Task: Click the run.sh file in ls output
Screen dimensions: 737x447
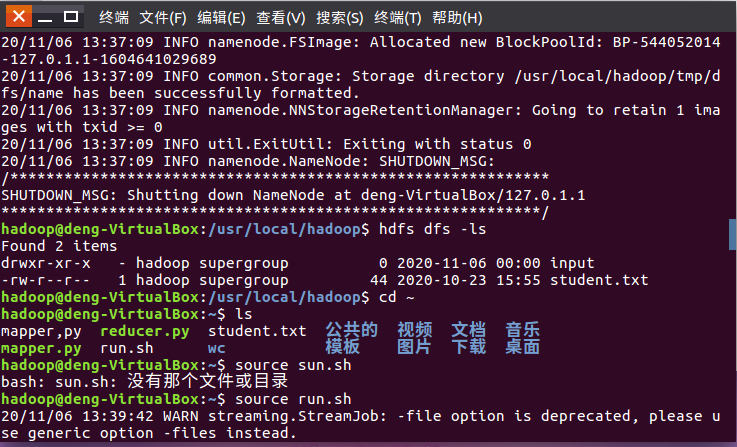Action: click(126, 348)
